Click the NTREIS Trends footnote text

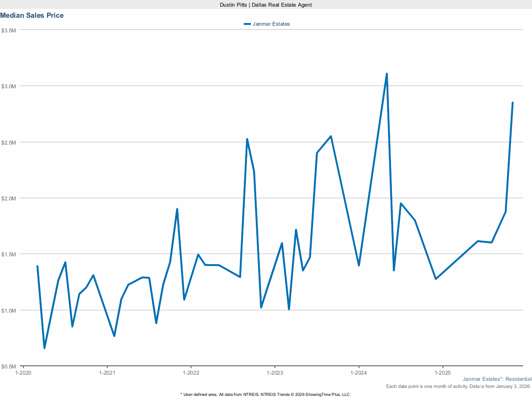coord(265,394)
